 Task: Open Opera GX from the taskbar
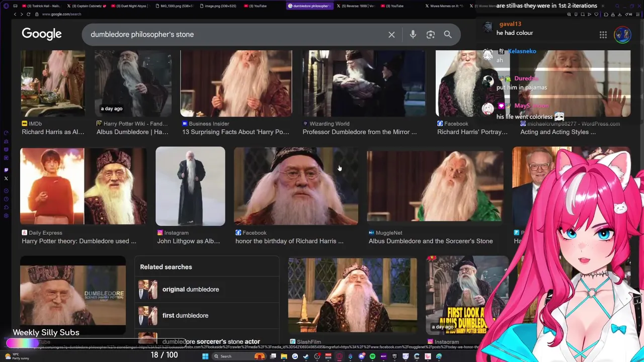tap(340, 356)
